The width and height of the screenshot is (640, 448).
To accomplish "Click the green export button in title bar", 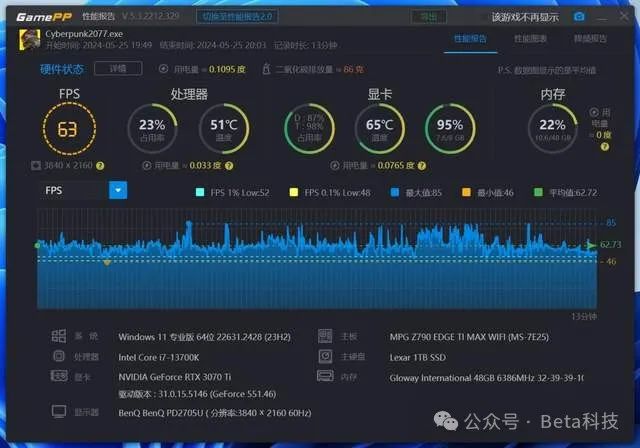I will [429, 17].
